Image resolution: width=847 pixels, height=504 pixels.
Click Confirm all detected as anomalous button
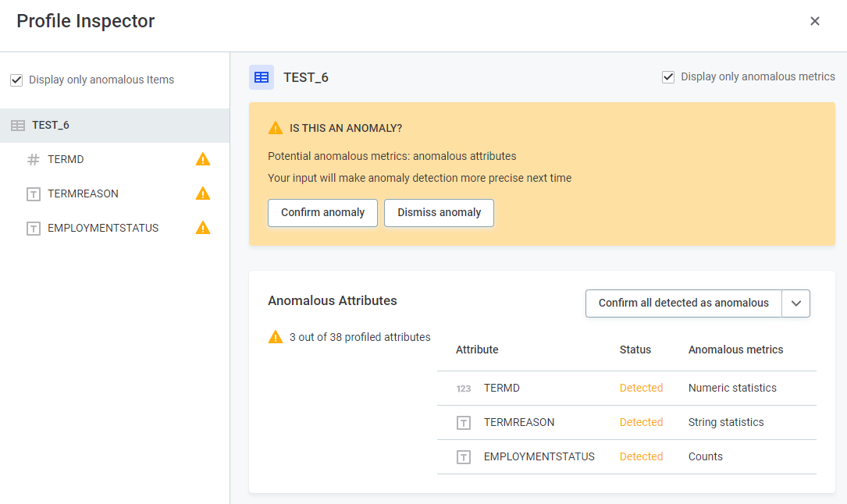click(x=683, y=303)
